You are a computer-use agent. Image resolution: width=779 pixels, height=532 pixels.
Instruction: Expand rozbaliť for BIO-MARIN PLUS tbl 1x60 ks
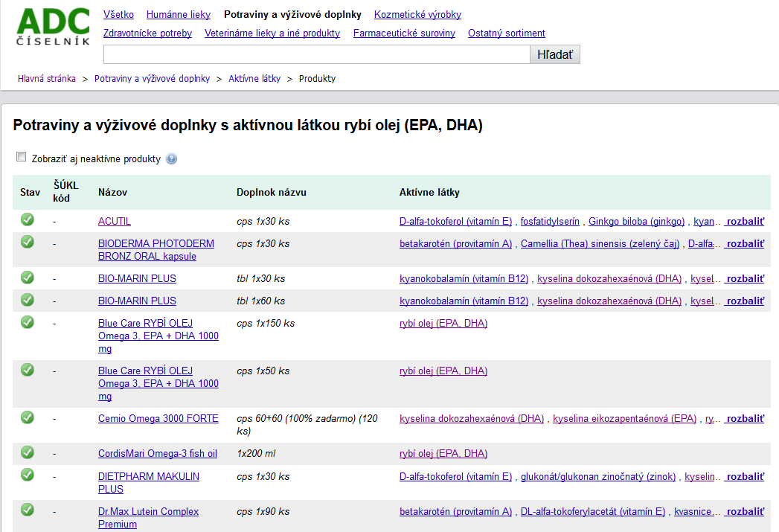pos(744,301)
